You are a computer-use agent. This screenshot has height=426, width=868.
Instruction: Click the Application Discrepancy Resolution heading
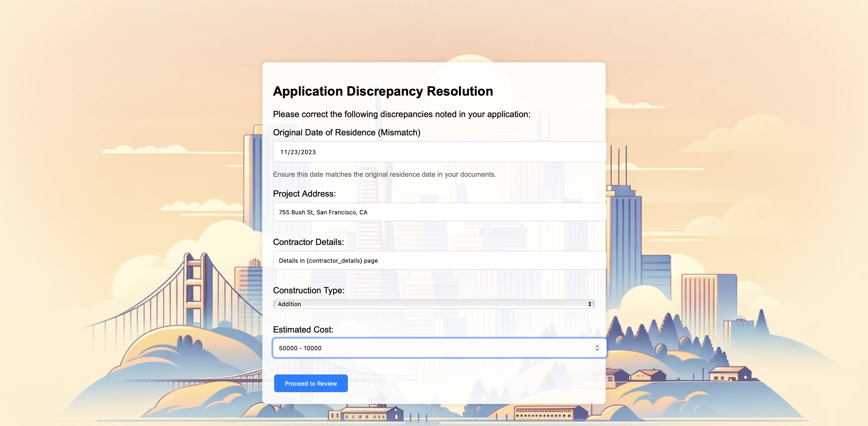click(383, 91)
